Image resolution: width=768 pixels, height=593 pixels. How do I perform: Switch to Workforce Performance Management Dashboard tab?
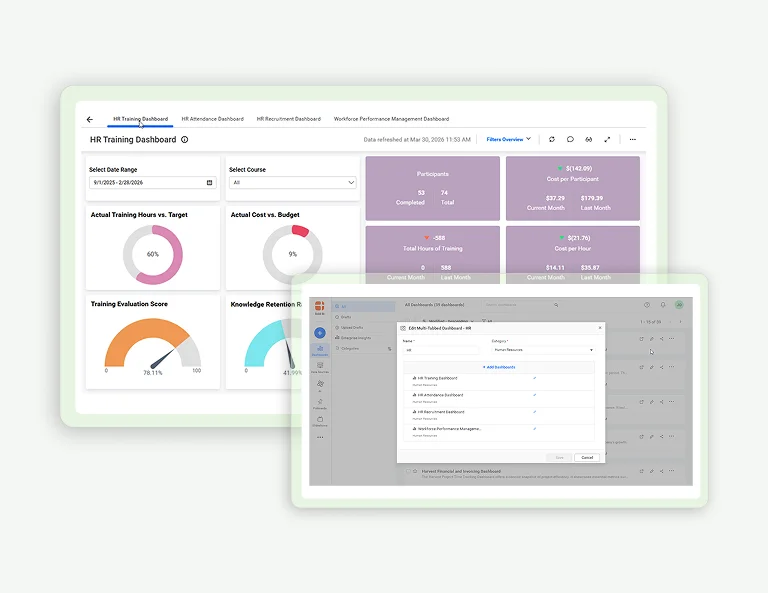point(391,119)
